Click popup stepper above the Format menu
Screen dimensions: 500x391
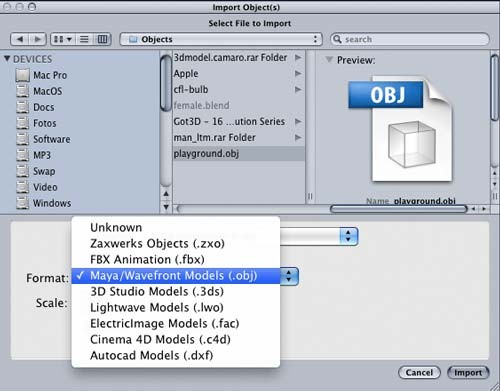(348, 236)
